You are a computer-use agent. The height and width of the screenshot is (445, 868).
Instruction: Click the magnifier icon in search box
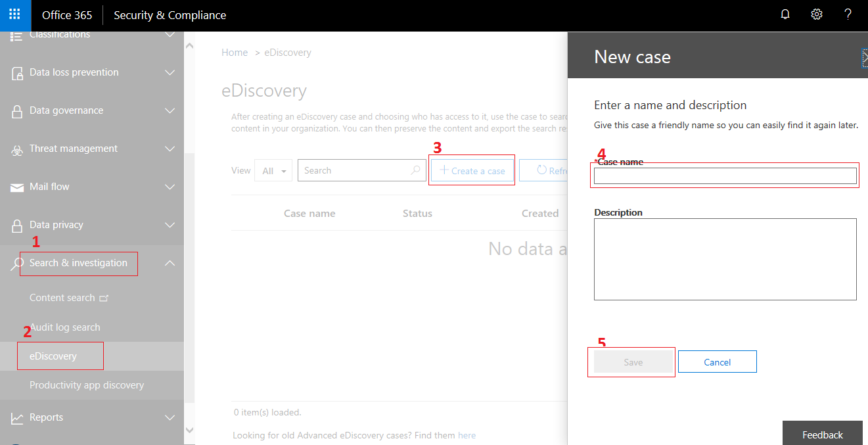click(x=415, y=170)
